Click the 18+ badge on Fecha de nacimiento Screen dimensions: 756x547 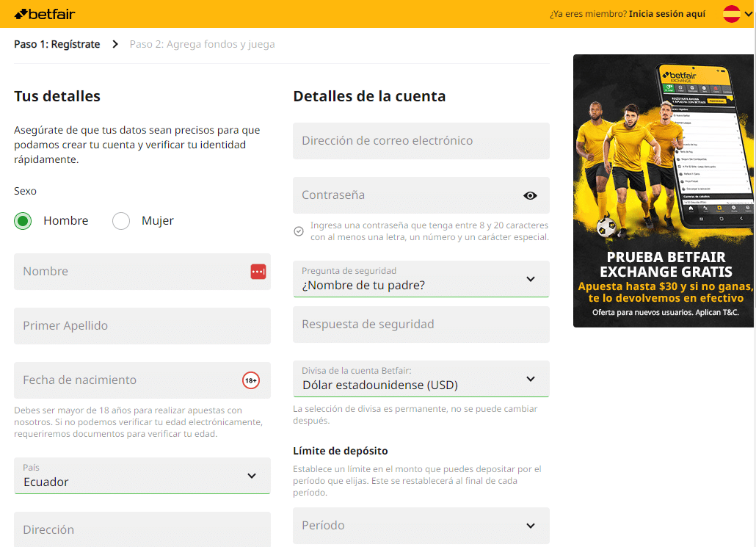[x=252, y=380]
